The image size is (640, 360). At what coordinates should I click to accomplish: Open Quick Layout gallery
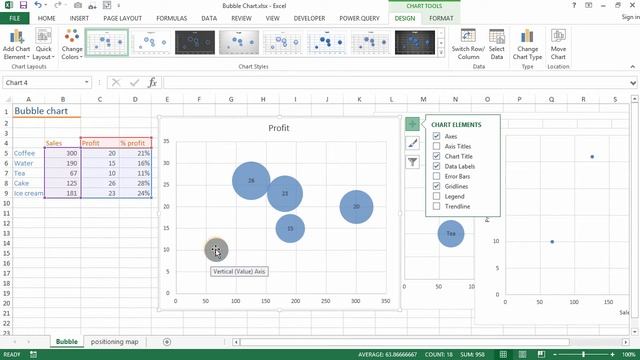click(43, 45)
